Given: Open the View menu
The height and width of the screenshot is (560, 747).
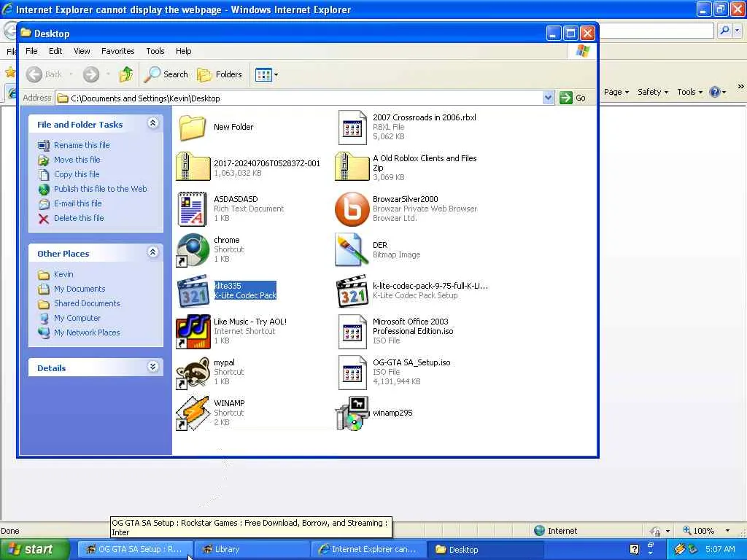Looking at the screenshot, I should pyautogui.click(x=82, y=51).
